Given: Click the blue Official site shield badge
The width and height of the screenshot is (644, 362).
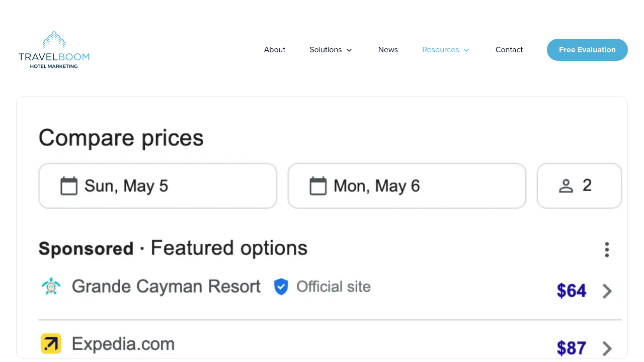Looking at the screenshot, I should pyautogui.click(x=281, y=287).
